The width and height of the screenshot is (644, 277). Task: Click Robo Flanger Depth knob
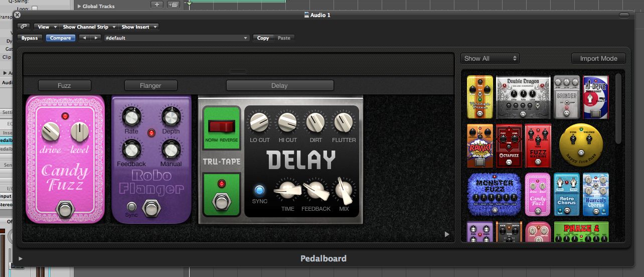(x=171, y=117)
